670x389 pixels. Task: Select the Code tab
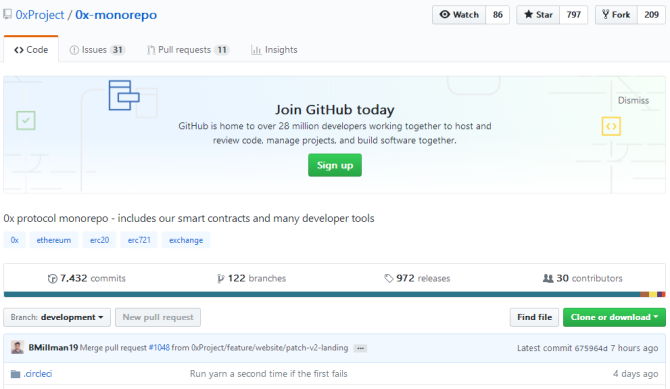[31, 50]
